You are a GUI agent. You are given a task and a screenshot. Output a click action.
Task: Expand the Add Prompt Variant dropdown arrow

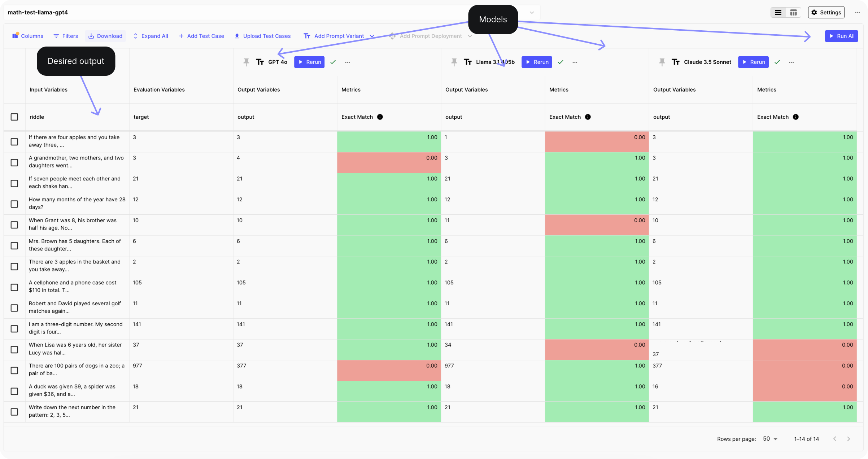tap(372, 36)
